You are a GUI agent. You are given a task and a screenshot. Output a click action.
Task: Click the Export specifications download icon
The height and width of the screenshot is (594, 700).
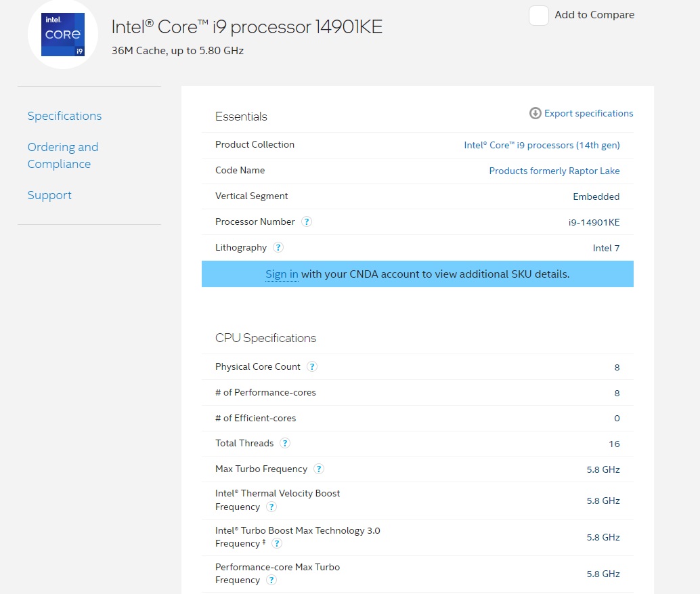pos(535,113)
